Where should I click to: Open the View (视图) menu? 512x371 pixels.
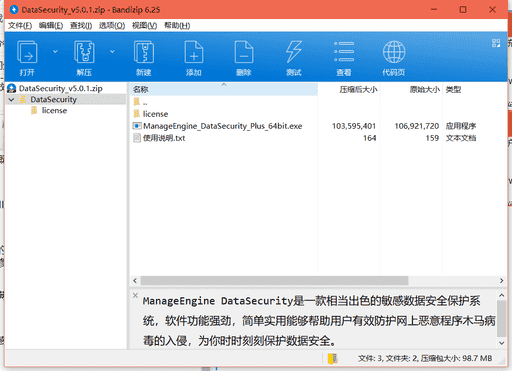[144, 26]
